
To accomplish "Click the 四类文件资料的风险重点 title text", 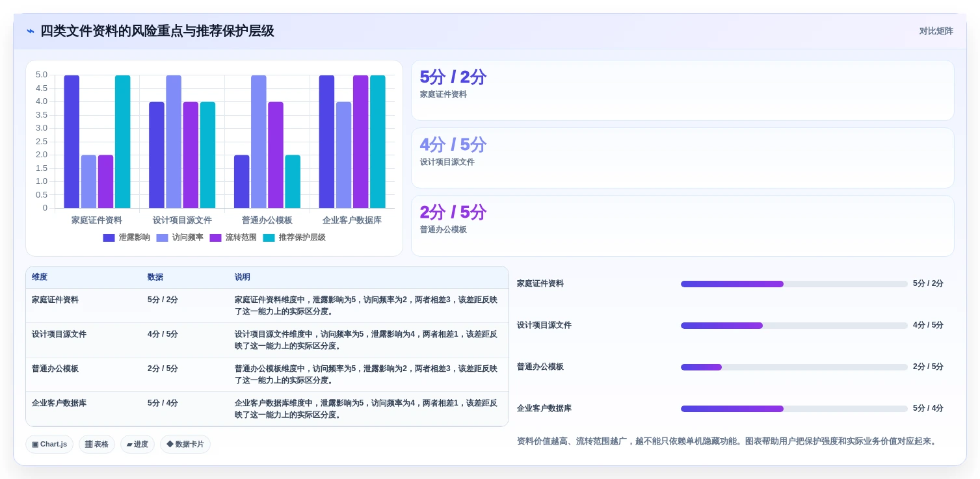I will point(157,31).
